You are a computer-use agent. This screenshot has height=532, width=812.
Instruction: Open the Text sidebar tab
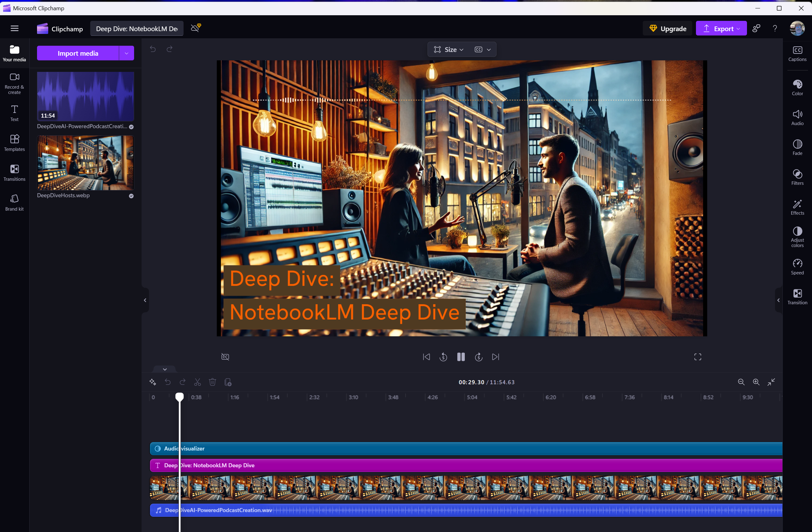(x=14, y=113)
